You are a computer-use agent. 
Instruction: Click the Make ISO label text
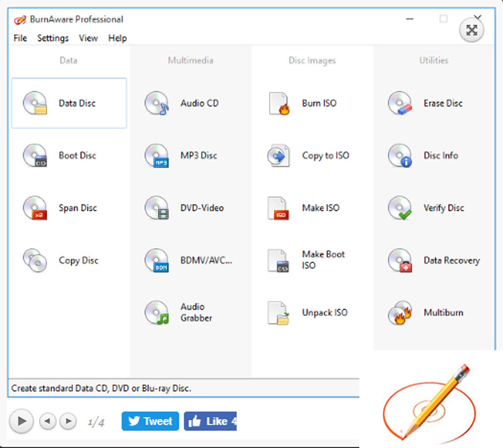click(321, 208)
